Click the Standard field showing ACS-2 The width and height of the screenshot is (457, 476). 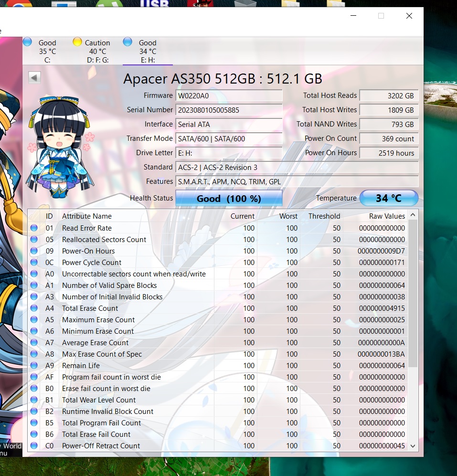click(297, 167)
